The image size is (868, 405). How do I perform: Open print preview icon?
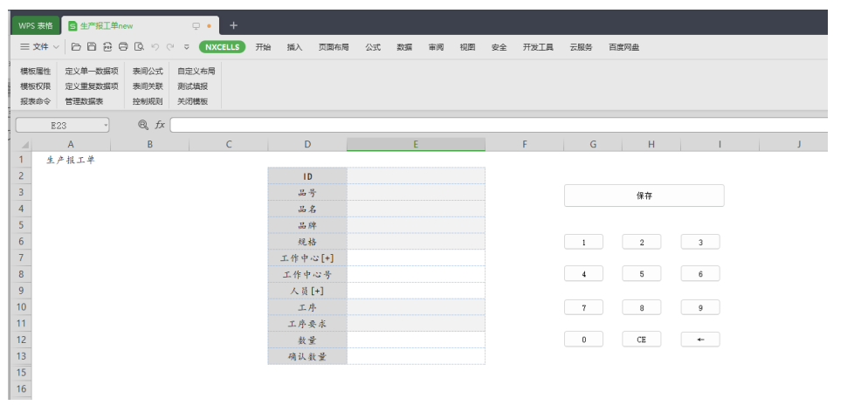[139, 47]
